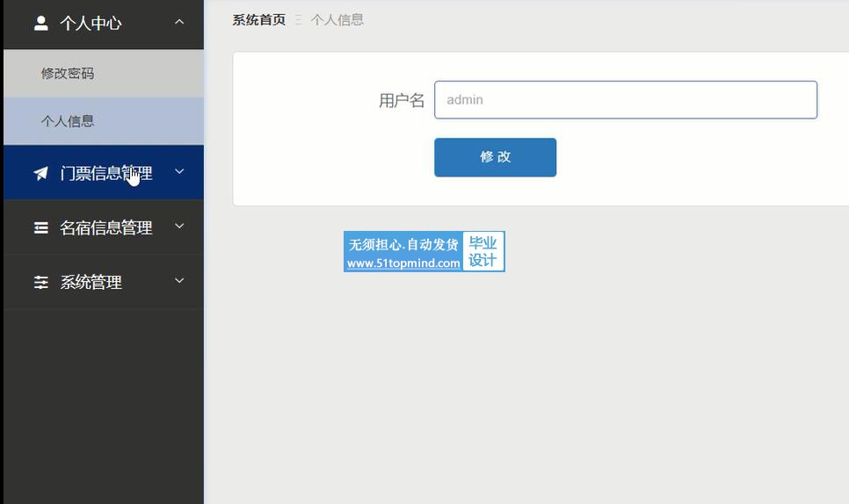Expand the 系统管理 chevron
The height and width of the screenshot is (504, 849).
point(179,281)
